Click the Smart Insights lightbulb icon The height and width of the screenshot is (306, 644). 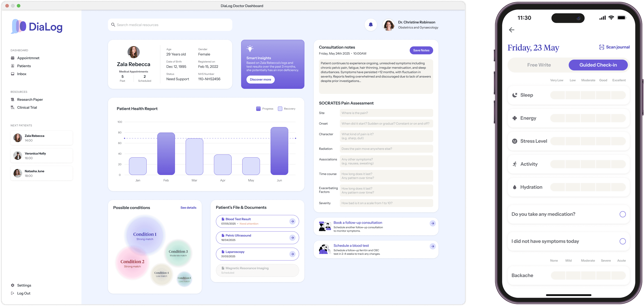pos(250,49)
